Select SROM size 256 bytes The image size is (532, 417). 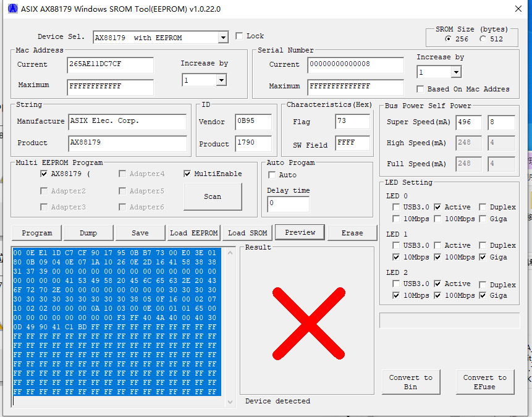click(x=448, y=39)
